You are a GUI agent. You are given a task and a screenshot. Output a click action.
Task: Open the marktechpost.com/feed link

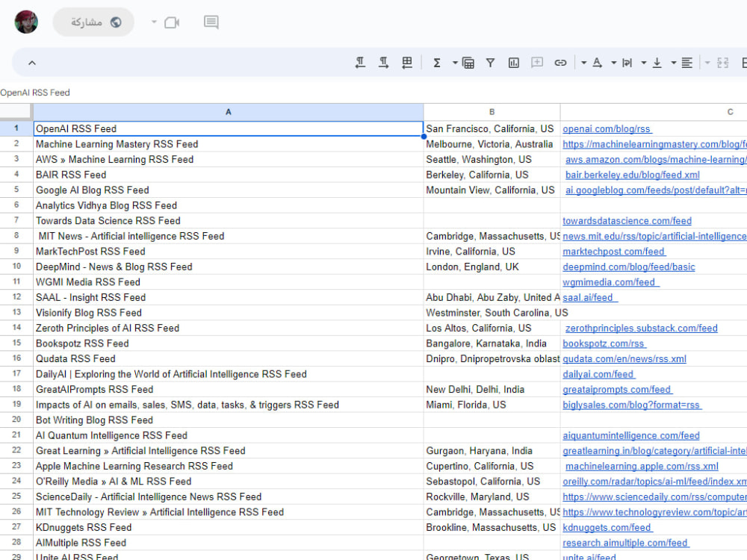(x=613, y=252)
